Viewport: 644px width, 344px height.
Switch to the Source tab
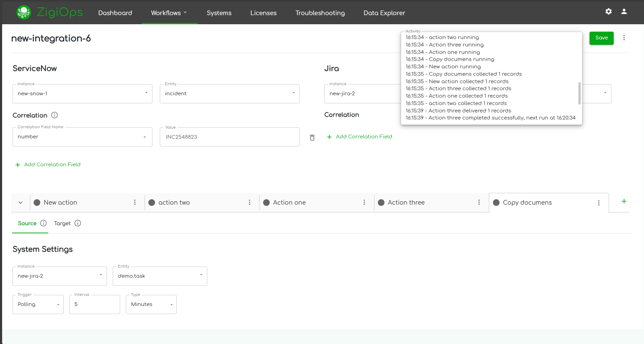27,223
